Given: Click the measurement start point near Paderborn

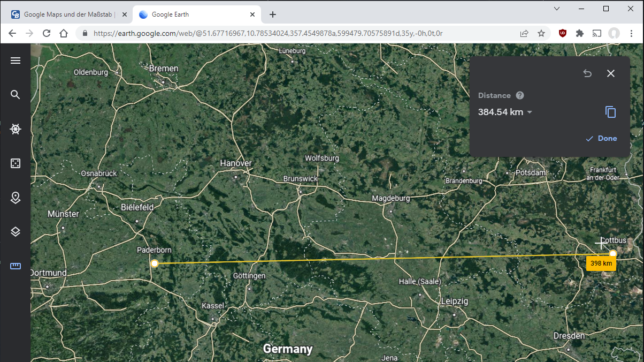Looking at the screenshot, I should 155,263.
